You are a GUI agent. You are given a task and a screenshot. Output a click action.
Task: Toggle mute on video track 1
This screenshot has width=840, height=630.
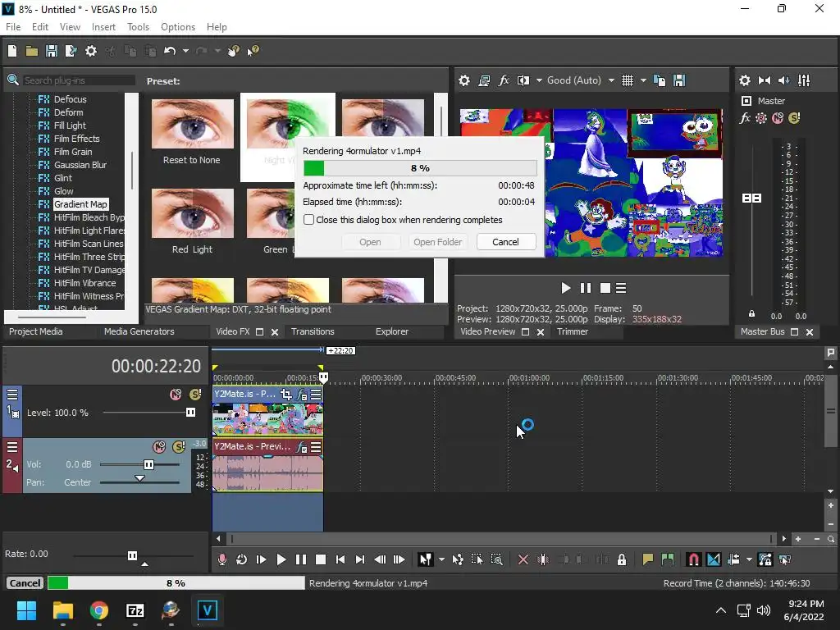point(176,395)
